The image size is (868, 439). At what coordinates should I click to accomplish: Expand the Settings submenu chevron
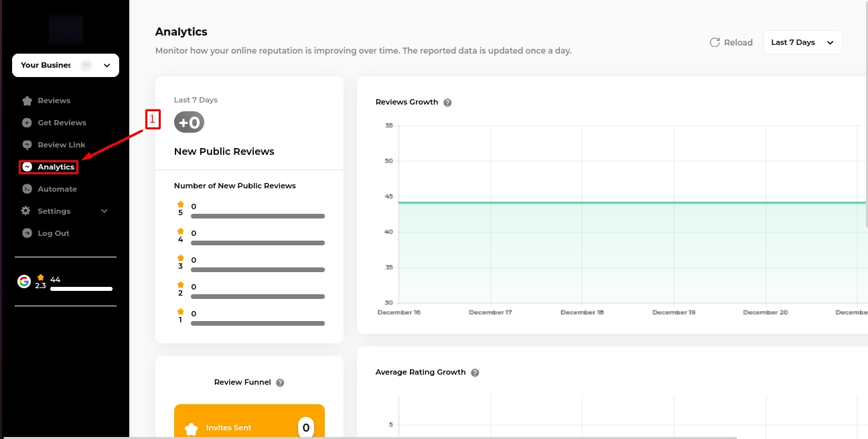tap(104, 211)
